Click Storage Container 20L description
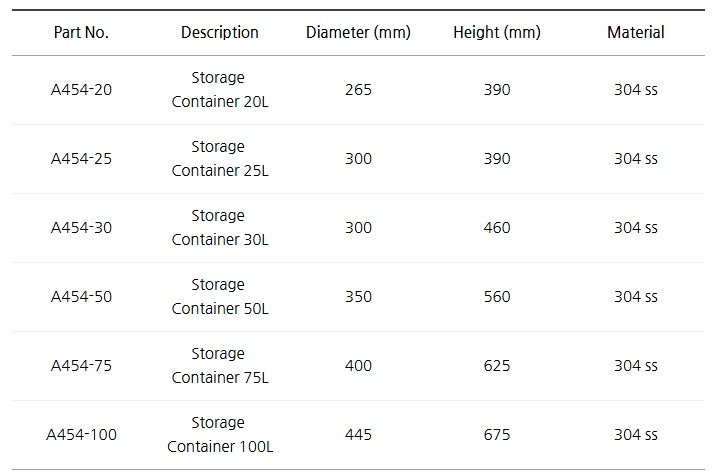Screen dimensions: 724x476 pyautogui.click(x=219, y=90)
